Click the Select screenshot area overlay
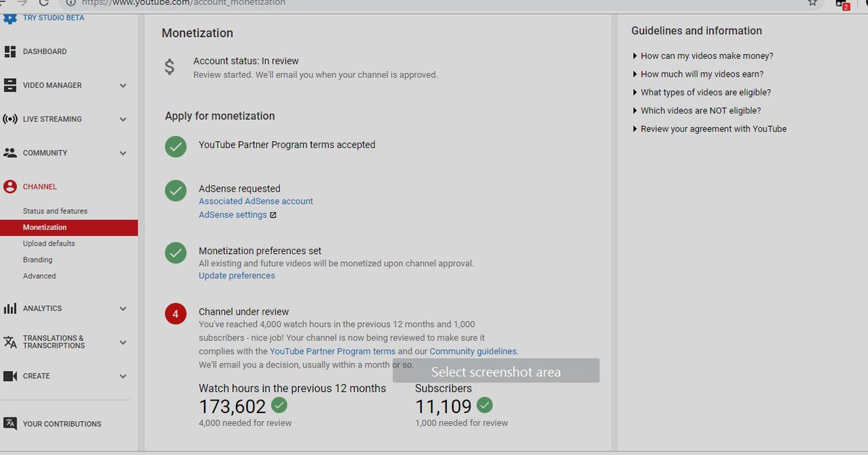This screenshot has height=455, width=868. 496,371
